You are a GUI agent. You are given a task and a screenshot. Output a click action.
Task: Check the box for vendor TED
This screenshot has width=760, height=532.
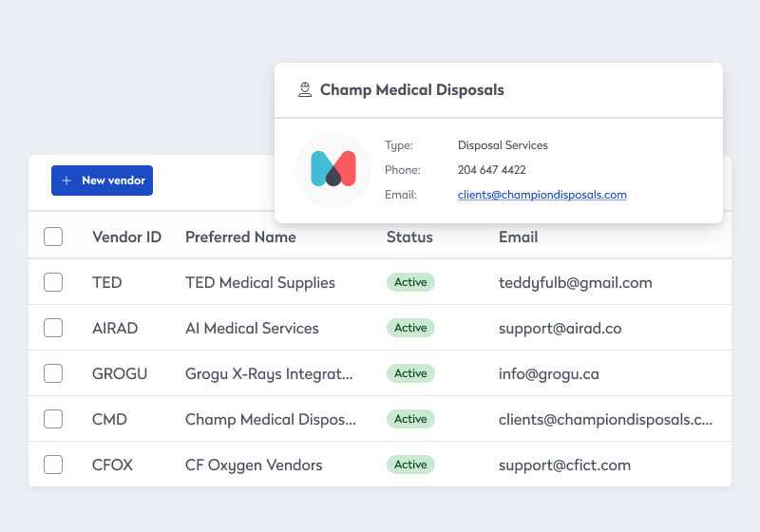pos(53,282)
